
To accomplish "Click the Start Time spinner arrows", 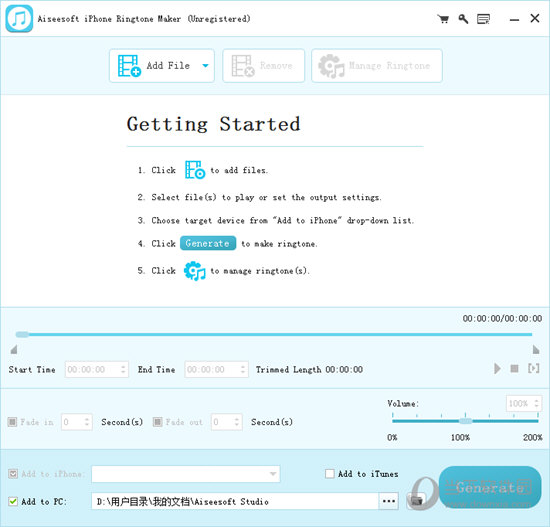I will point(123,369).
